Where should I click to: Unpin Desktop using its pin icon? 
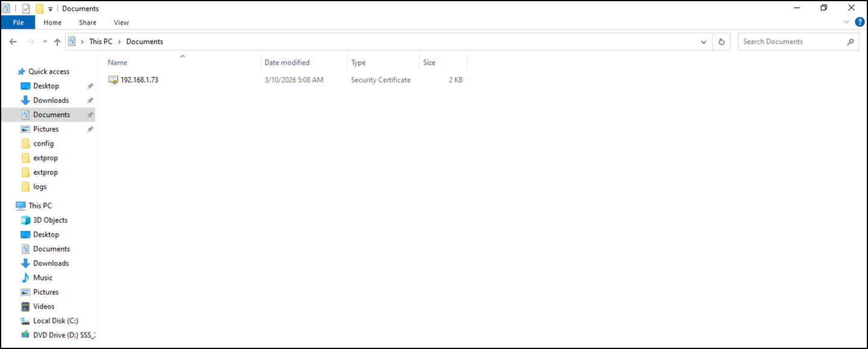pyautogui.click(x=90, y=86)
